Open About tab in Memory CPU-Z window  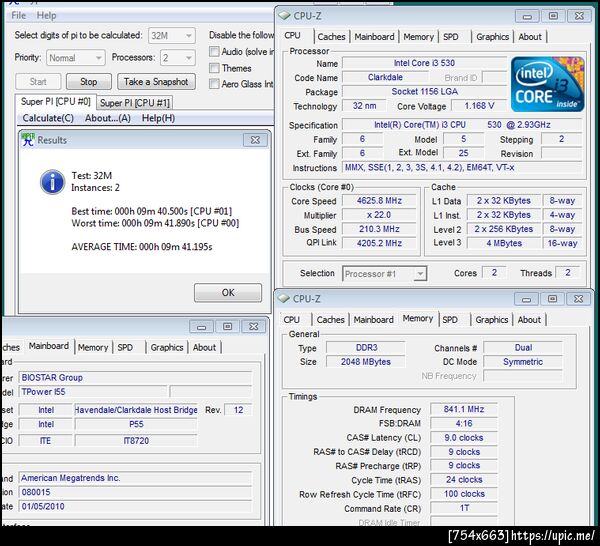point(529,319)
